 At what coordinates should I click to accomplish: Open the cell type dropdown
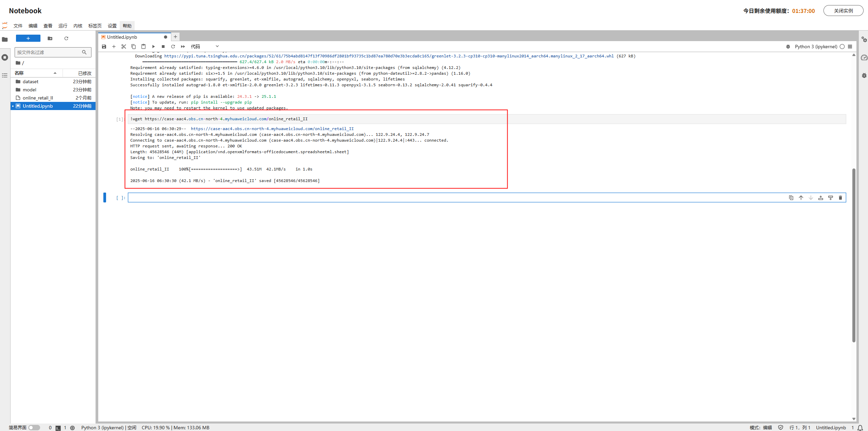(x=205, y=47)
